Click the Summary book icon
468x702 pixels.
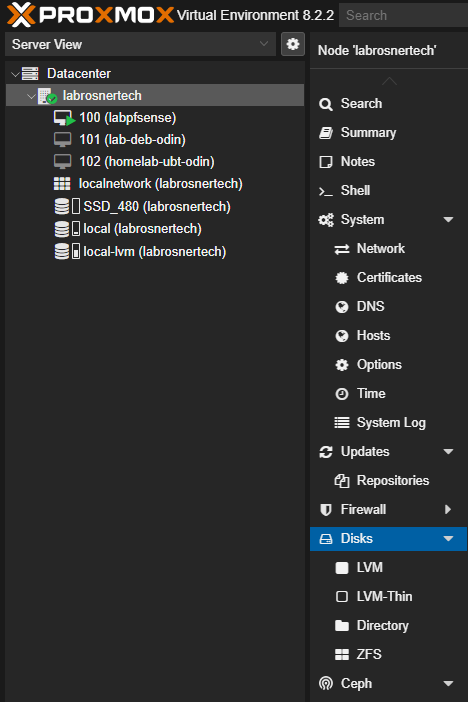pyautogui.click(x=326, y=133)
